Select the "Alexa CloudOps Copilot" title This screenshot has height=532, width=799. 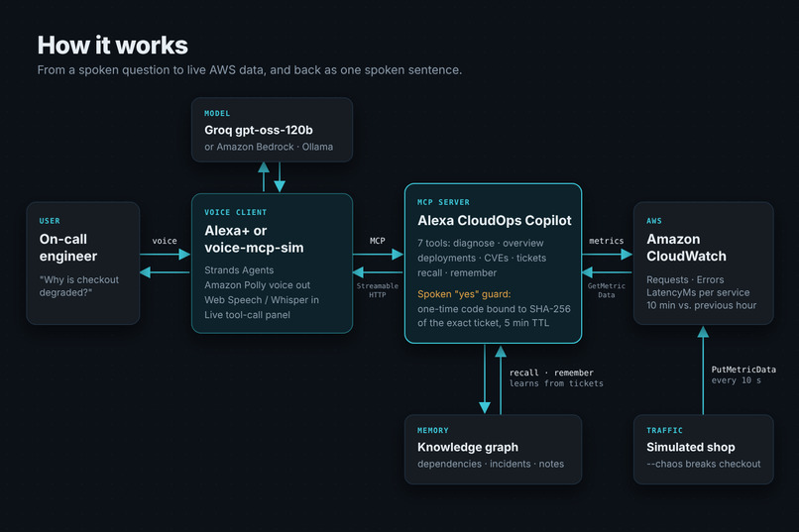pos(495,221)
